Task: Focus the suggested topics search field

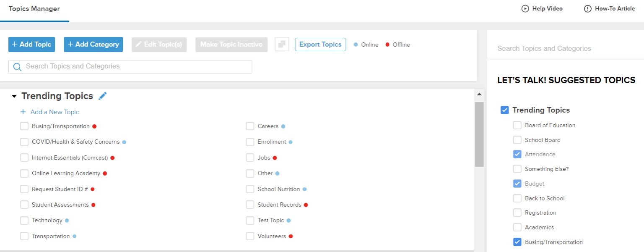Action: (562, 49)
